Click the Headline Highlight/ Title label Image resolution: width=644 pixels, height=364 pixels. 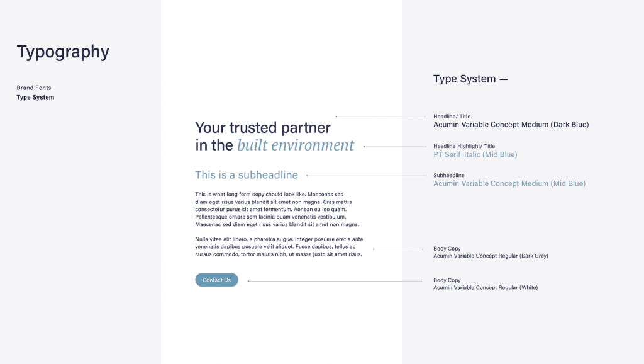pos(464,146)
